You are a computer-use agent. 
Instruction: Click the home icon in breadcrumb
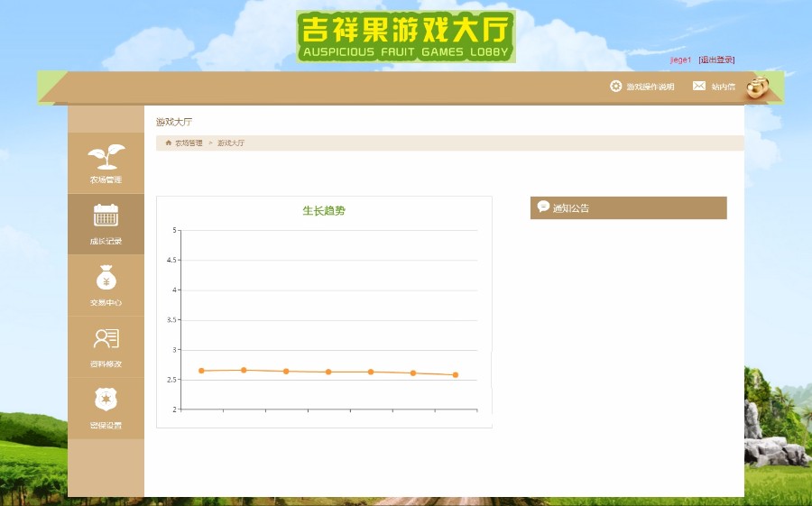click(x=169, y=143)
